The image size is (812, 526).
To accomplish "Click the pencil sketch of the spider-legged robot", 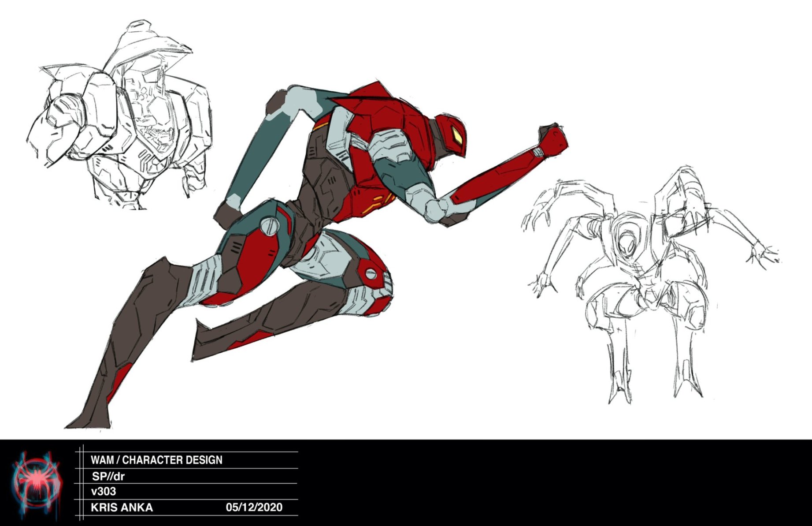I will point(651,285).
